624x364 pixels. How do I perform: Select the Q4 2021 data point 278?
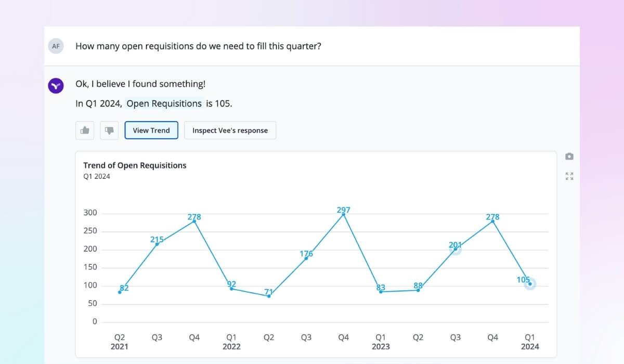click(x=194, y=221)
